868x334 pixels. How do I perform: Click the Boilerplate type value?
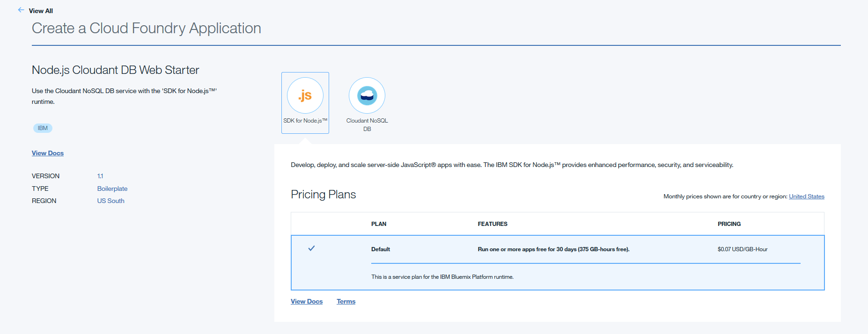point(112,189)
